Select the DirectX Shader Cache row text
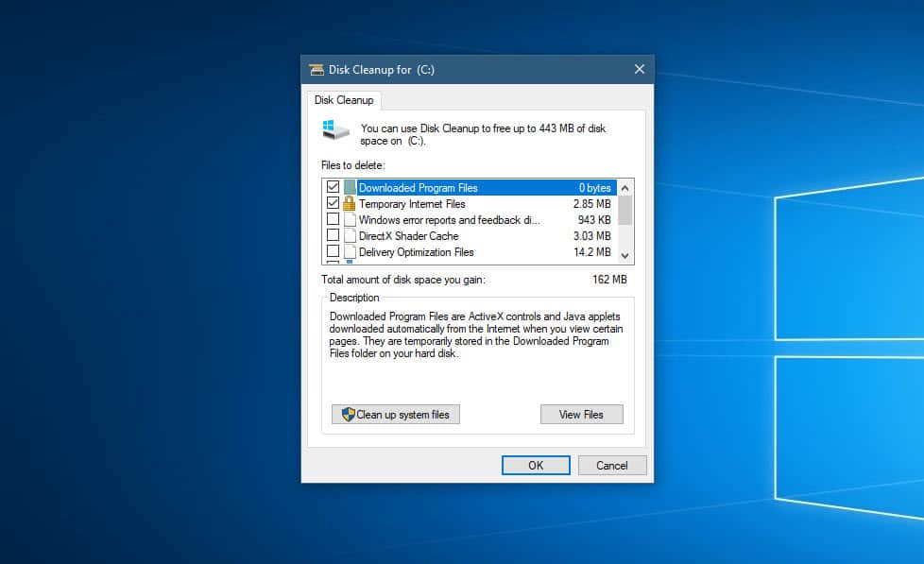924x564 pixels. pos(408,236)
